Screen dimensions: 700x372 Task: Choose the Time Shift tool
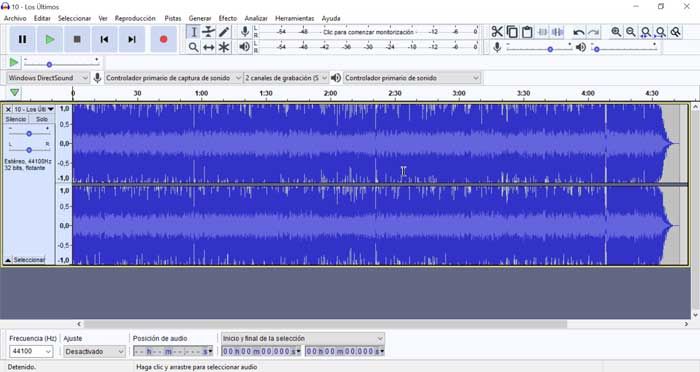208,47
